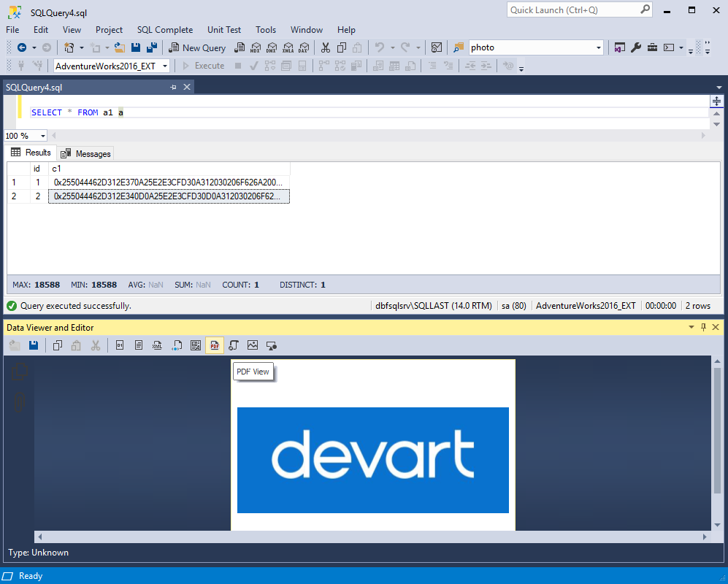This screenshot has width=728, height=584.
Task: Toggle the PDF View mode off
Action: pyautogui.click(x=214, y=345)
